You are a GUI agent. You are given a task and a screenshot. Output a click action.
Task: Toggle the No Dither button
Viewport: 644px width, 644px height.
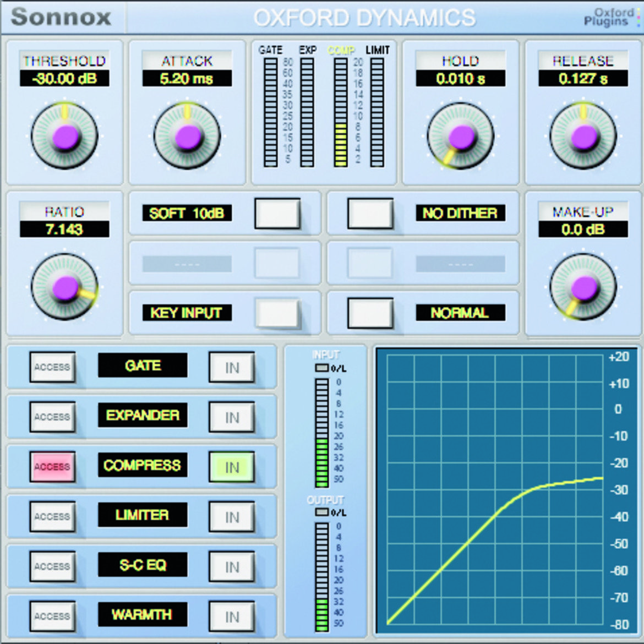[370, 213]
